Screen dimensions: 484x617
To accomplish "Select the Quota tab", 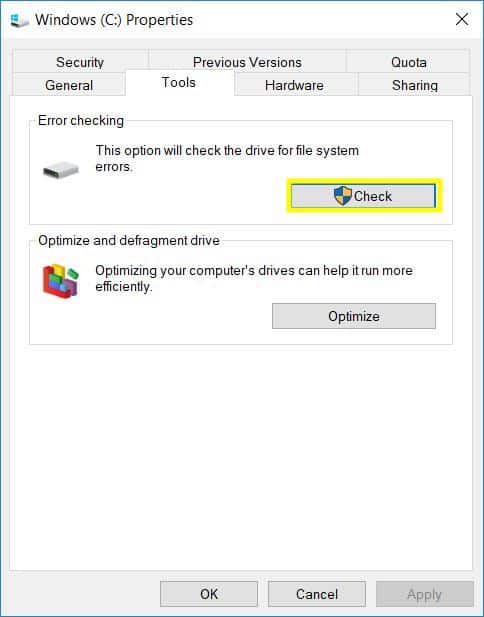I will click(408, 62).
